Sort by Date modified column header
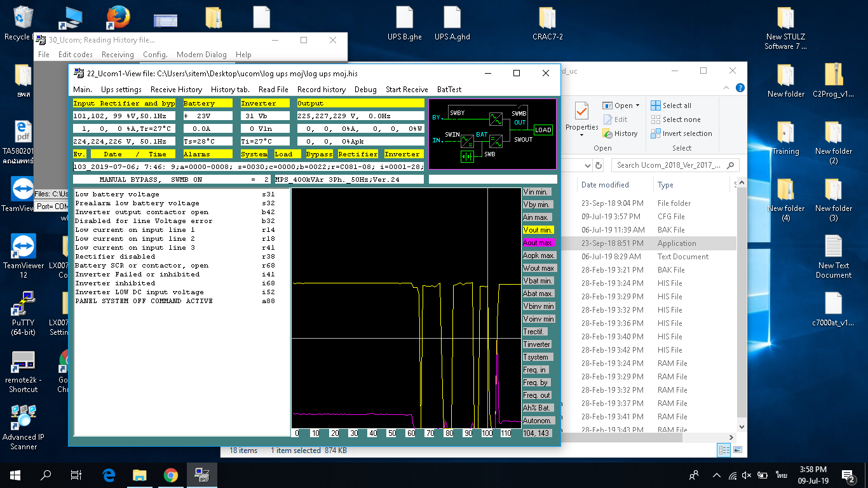The image size is (868, 488). pos(605,185)
